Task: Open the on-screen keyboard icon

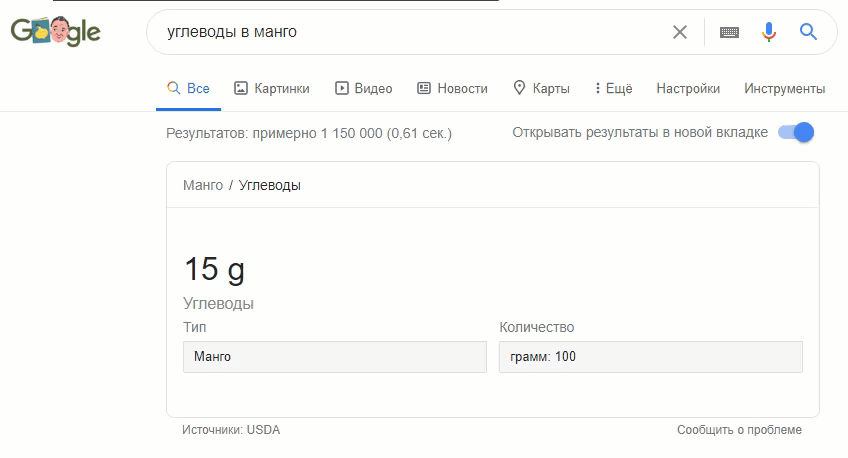Action: pyautogui.click(x=729, y=32)
